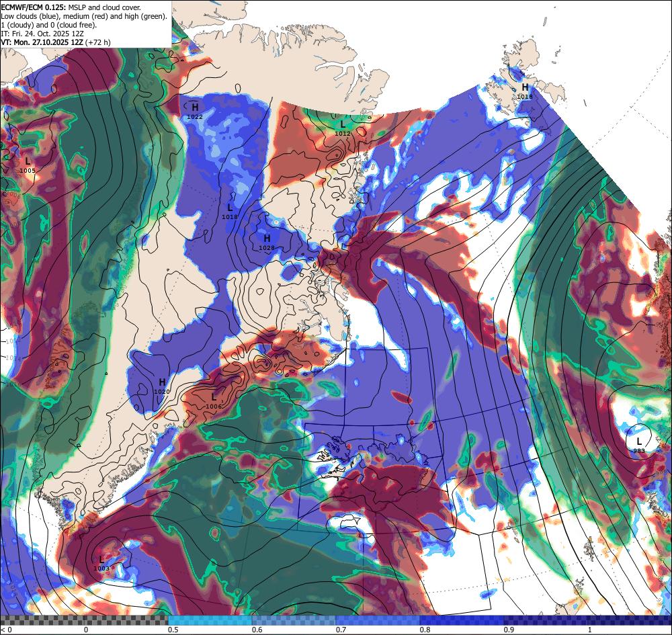This screenshot has height=635, width=672.
Task: Click the '0.8' legend scale label
Action: click(425, 630)
